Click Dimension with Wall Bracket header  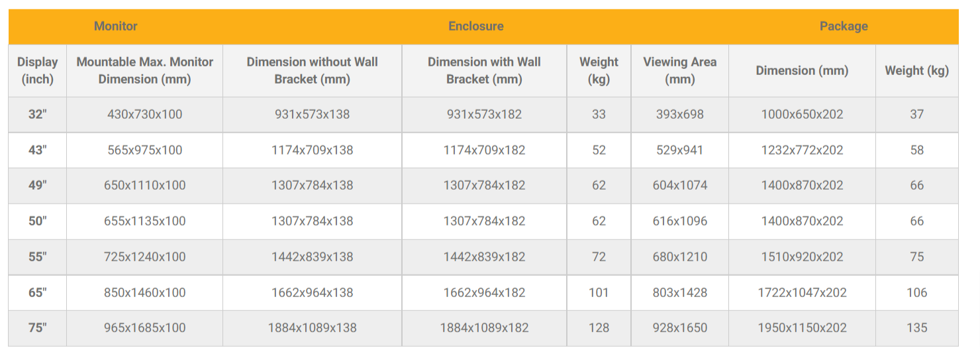pos(484,70)
